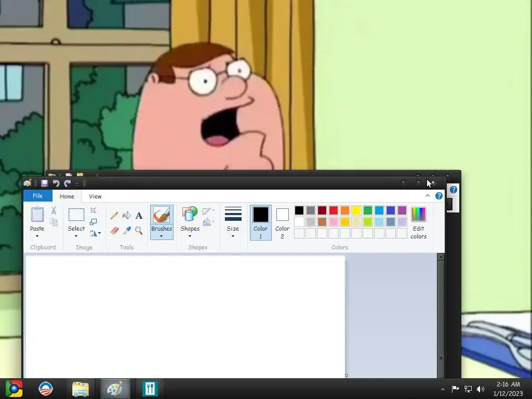Viewport: 532px width, 399px height.
Task: Click the Redo arrow in title bar
Action: click(x=67, y=183)
